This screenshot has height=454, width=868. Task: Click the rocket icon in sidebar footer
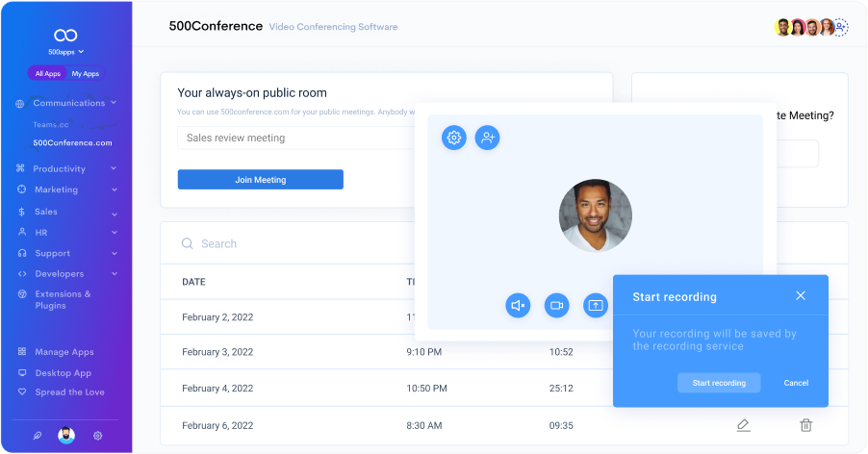coord(38,436)
